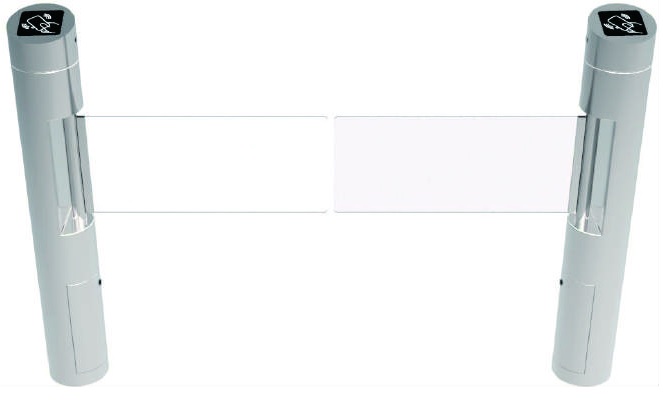Click the gap between the two glass panels

(331, 164)
